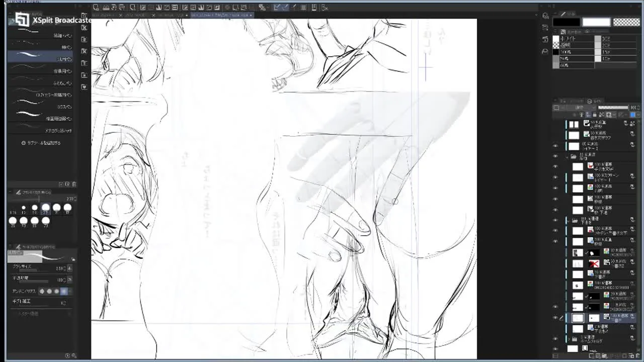
Task: Click the trash icon in sub tool panel
Action: tap(74, 185)
